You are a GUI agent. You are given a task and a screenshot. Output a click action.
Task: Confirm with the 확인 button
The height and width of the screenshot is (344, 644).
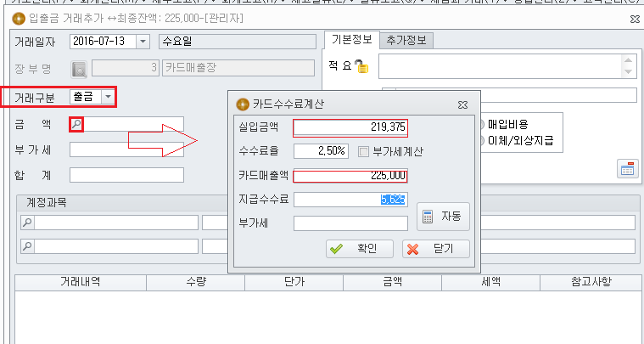pos(360,249)
